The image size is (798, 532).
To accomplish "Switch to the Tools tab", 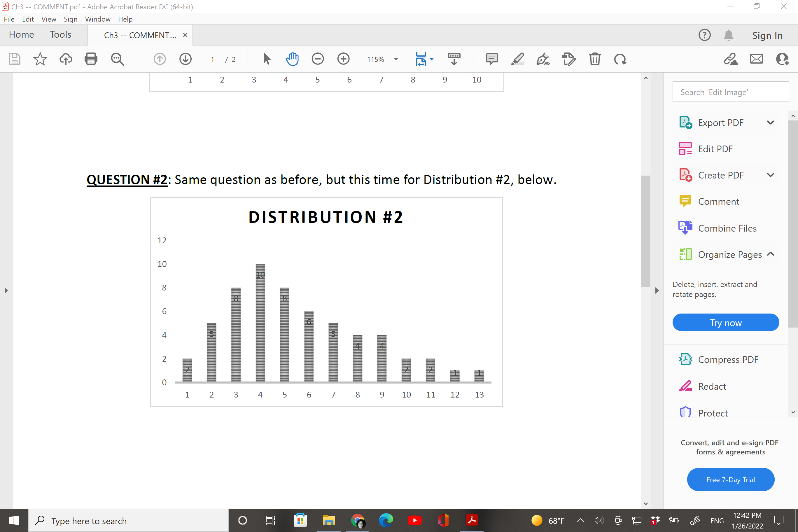I will (x=60, y=35).
